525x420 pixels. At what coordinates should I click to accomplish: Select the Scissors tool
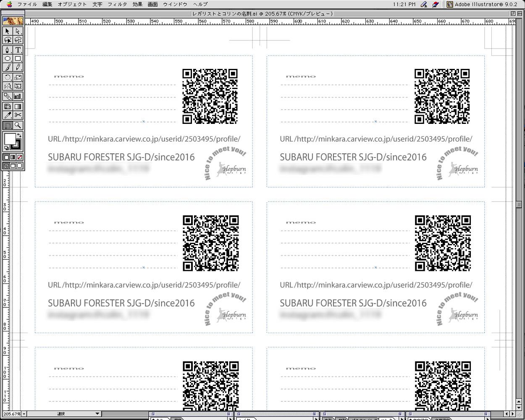click(18, 115)
